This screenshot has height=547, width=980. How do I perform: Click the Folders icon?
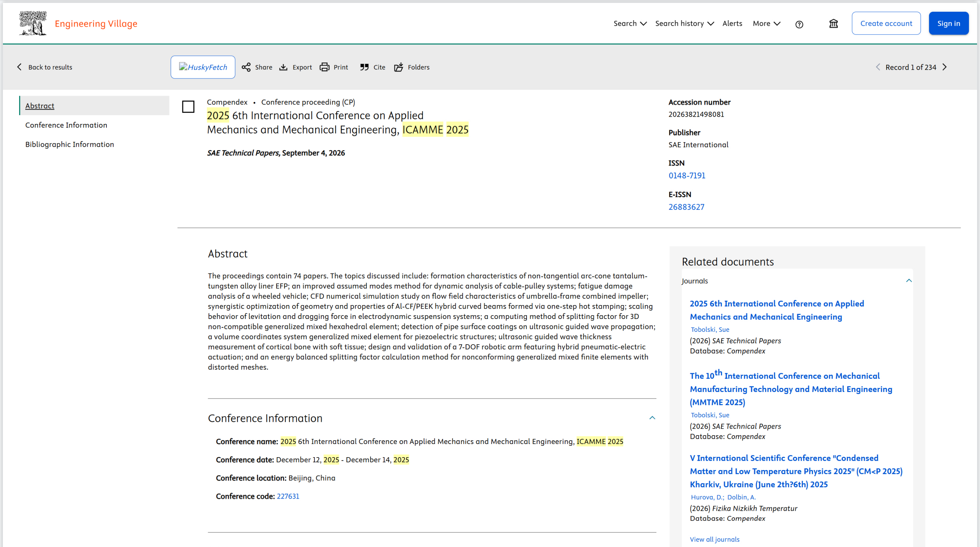click(x=398, y=67)
